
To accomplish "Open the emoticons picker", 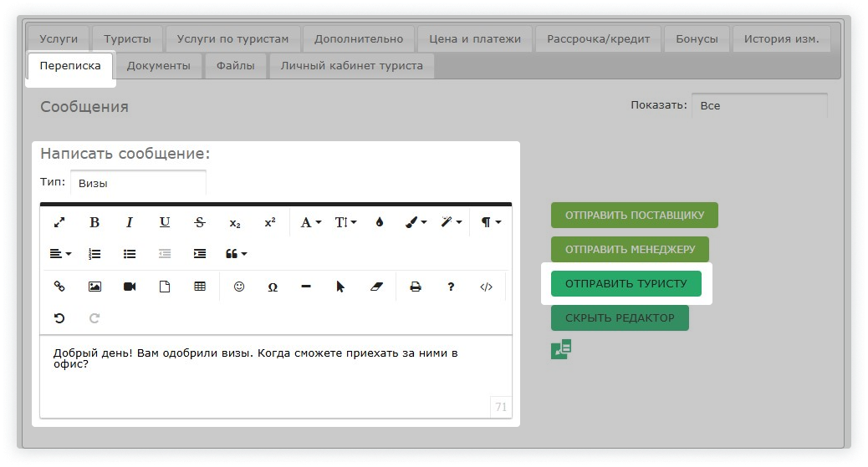I will click(x=239, y=287).
